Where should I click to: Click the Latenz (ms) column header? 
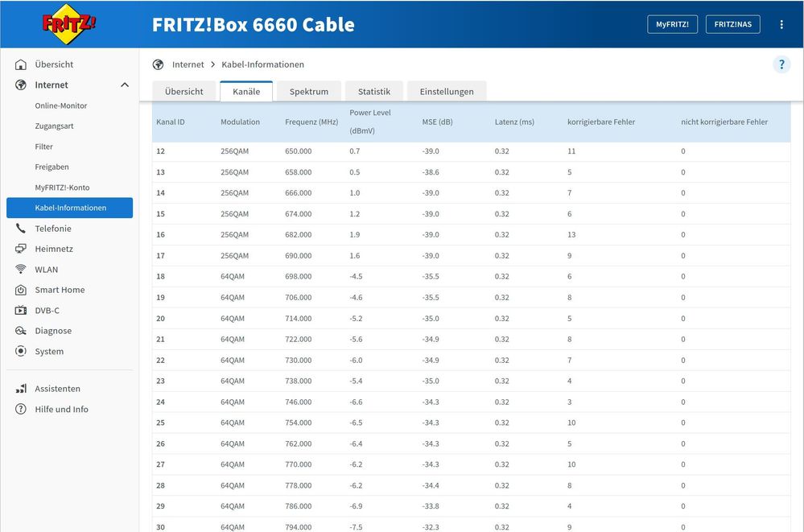pos(514,122)
